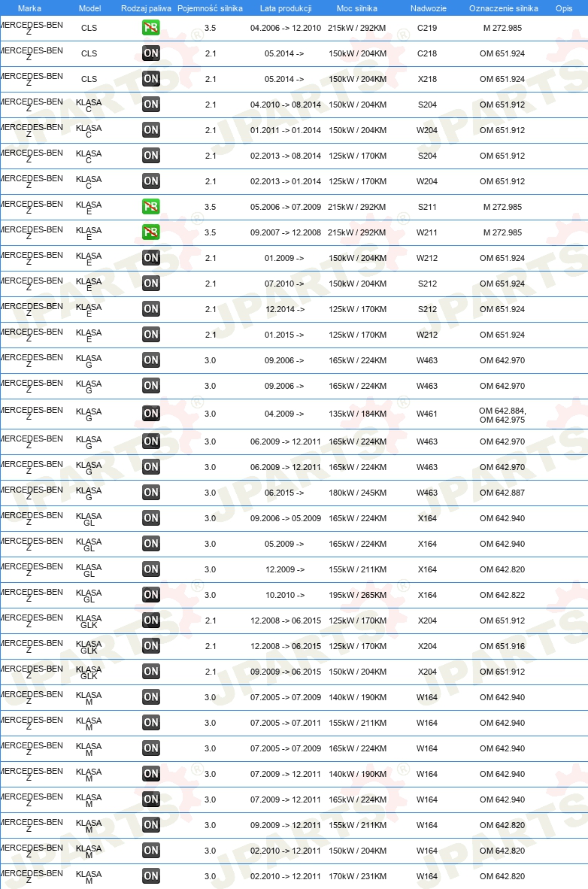Image resolution: width=588 pixels, height=889 pixels.
Task: Select the S211 body code cell
Action: tap(427, 207)
